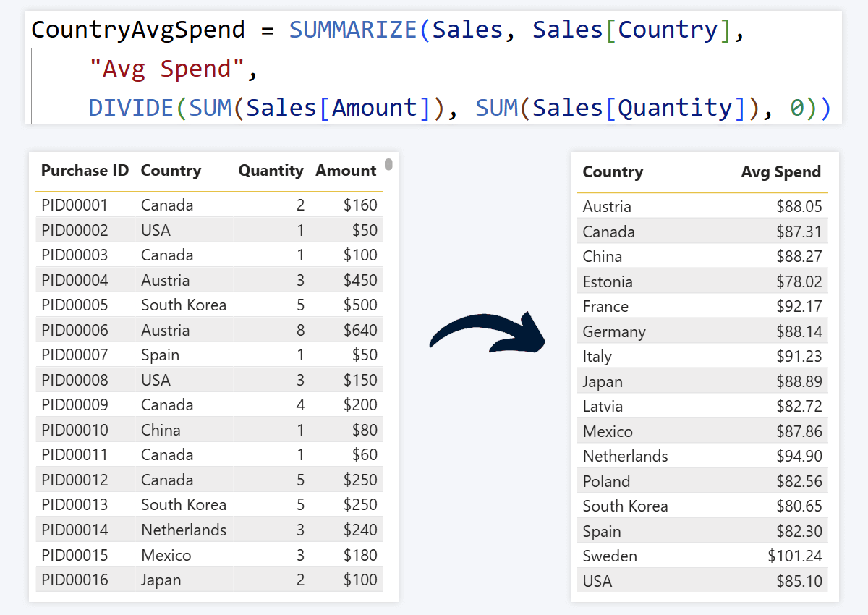Select Poland in summary table
Image resolution: width=868 pixels, height=615 pixels.
[606, 481]
